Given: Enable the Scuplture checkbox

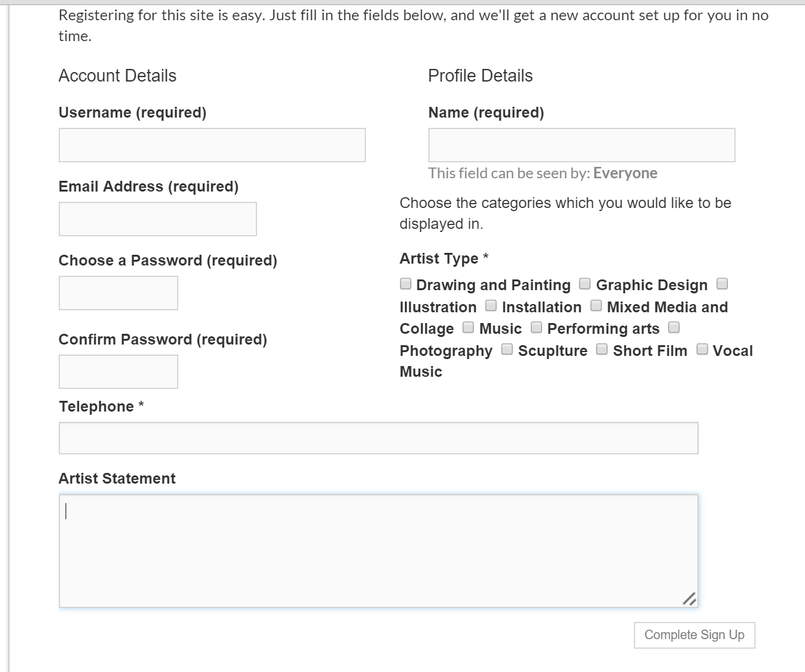Looking at the screenshot, I should (x=507, y=350).
